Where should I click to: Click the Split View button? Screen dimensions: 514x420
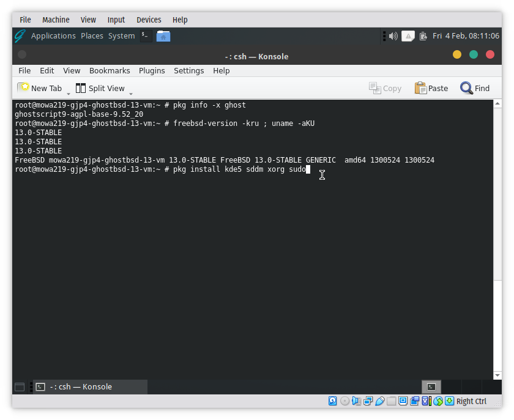click(x=100, y=88)
